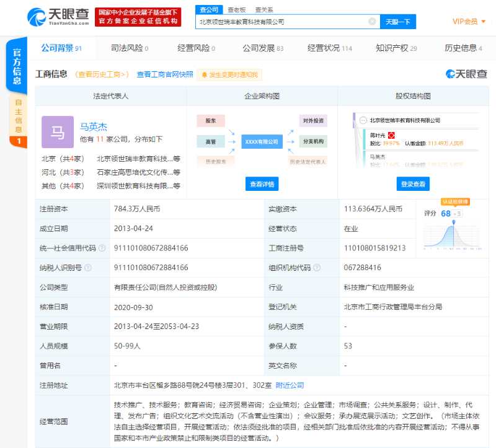Screen dimensions: 496x448
Task: Switch to 查老板 search tab
Action: tap(237, 10)
